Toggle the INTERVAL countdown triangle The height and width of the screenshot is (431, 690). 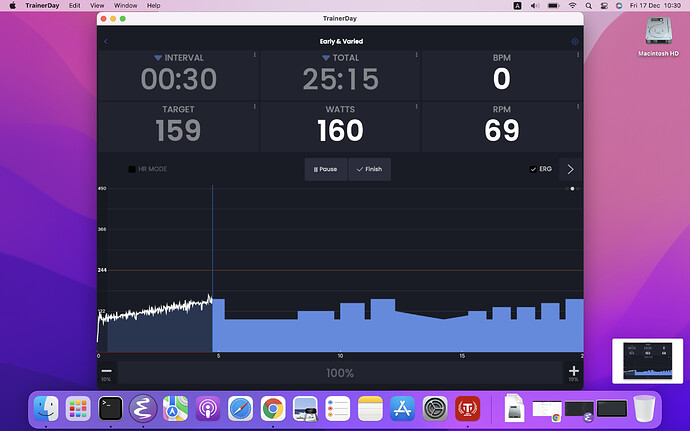pos(158,58)
